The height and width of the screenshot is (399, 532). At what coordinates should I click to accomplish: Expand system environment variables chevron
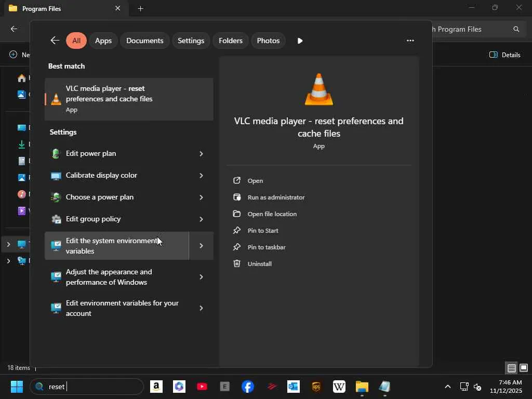click(x=201, y=246)
